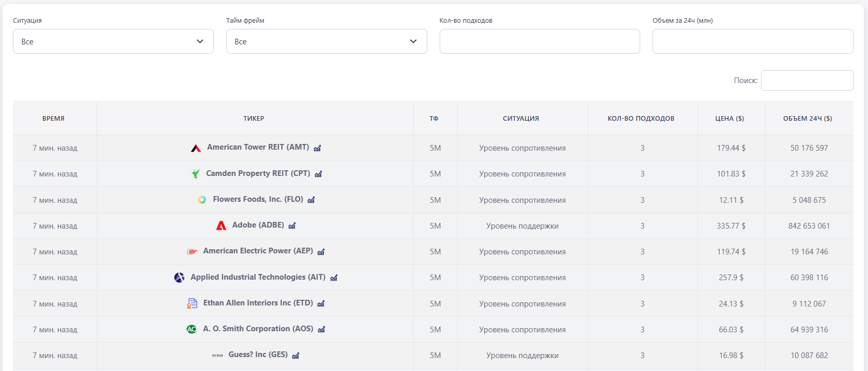The width and height of the screenshot is (868, 371).
Task: Open chart icon for Flowers Foods (FLO)
Action: tap(311, 200)
